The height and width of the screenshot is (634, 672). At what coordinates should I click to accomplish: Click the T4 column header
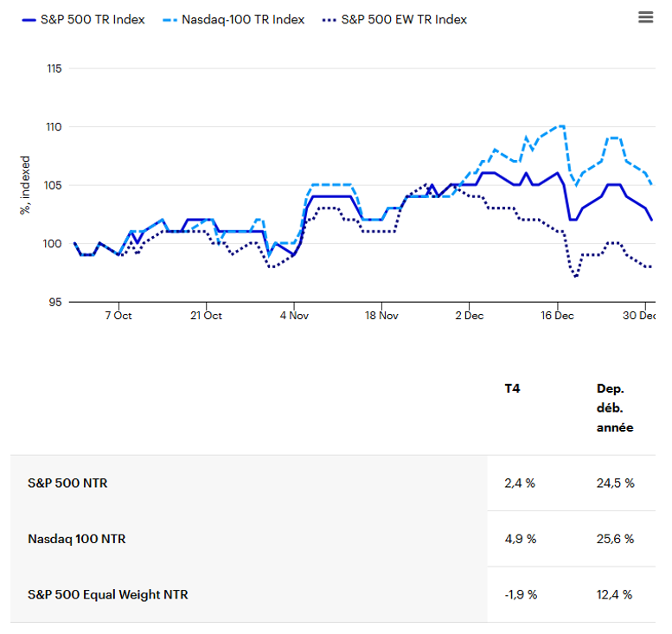(x=513, y=389)
